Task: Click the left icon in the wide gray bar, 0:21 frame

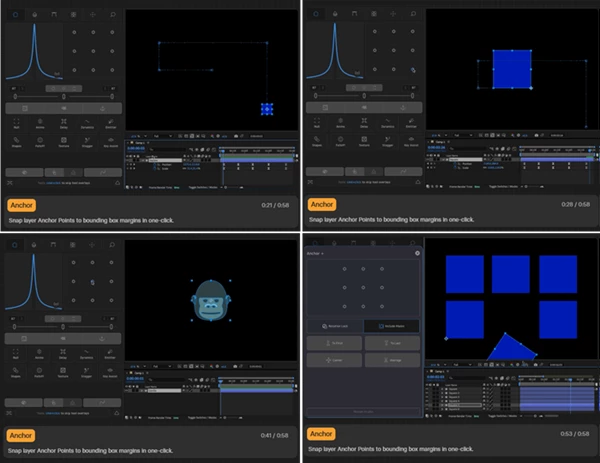Action: 25,108
